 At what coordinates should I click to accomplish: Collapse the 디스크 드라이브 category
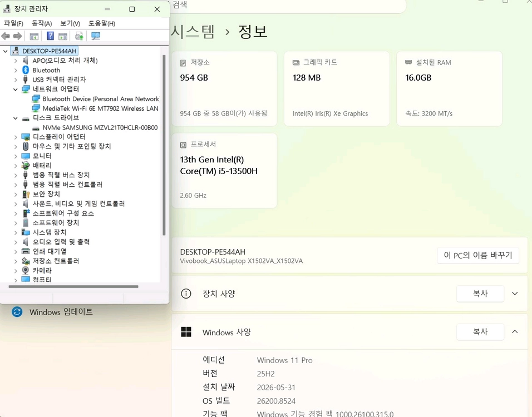pyautogui.click(x=15, y=118)
